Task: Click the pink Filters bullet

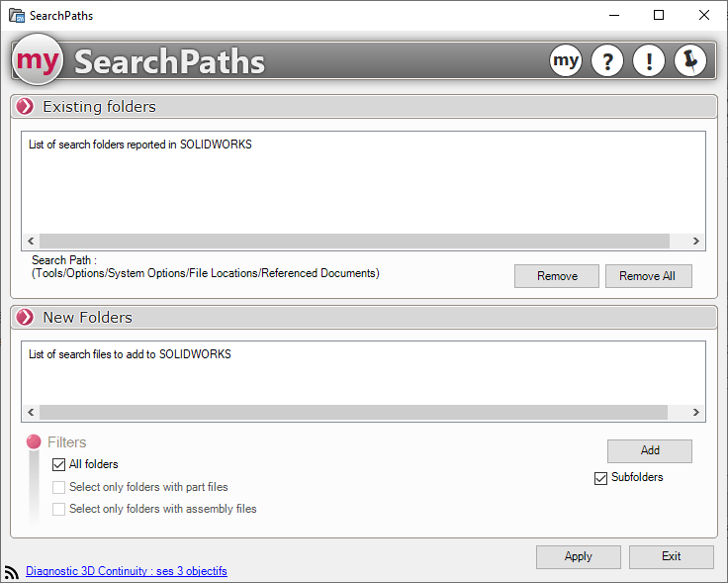Action: [x=34, y=441]
